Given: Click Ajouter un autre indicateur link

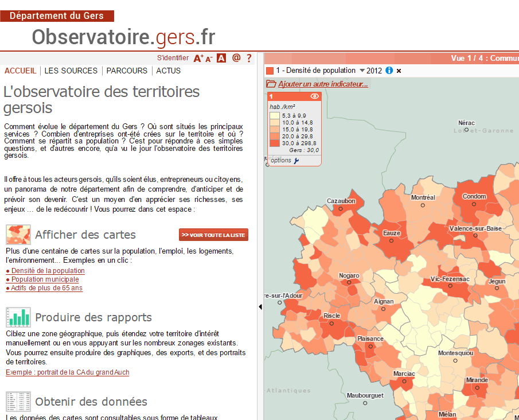Looking at the screenshot, I should (x=323, y=84).
